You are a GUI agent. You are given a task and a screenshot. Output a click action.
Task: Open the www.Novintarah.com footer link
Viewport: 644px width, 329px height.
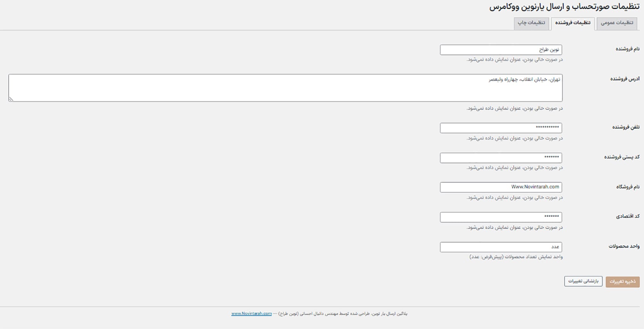[251, 314]
